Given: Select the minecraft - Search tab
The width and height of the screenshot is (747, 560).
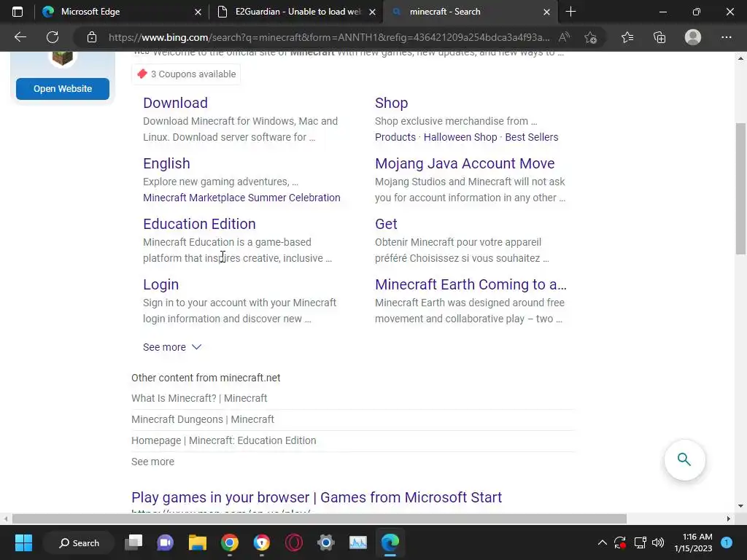Looking at the screenshot, I should click(469, 12).
